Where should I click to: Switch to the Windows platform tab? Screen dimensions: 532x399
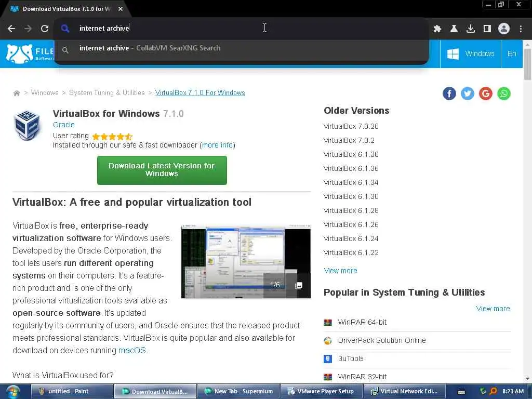(x=471, y=54)
